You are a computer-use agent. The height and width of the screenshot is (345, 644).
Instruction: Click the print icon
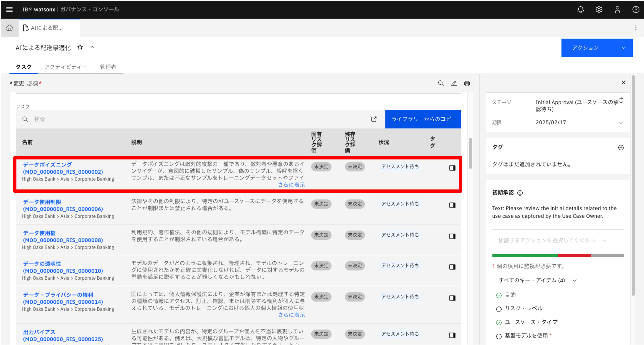(x=467, y=83)
